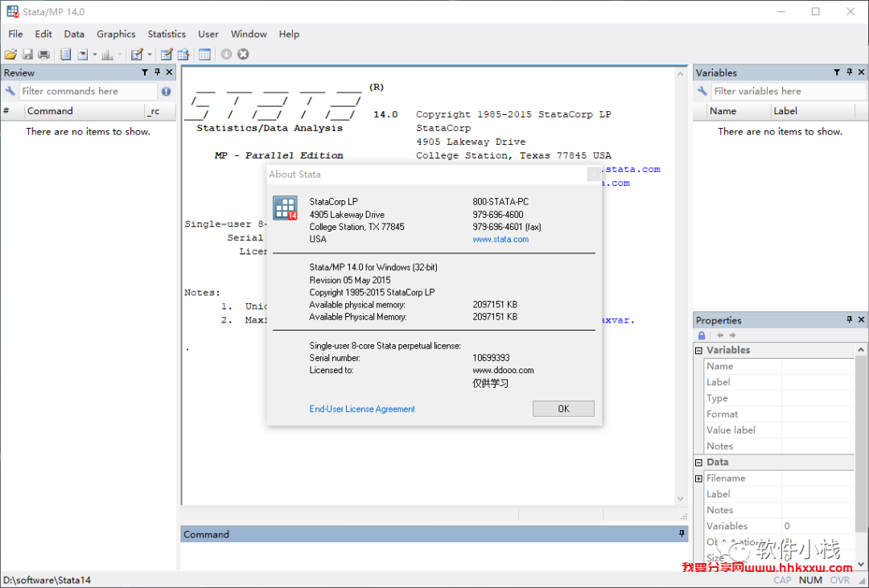The width and height of the screenshot is (869, 588).
Task: Click the Command column header in Review
Action: point(84,111)
